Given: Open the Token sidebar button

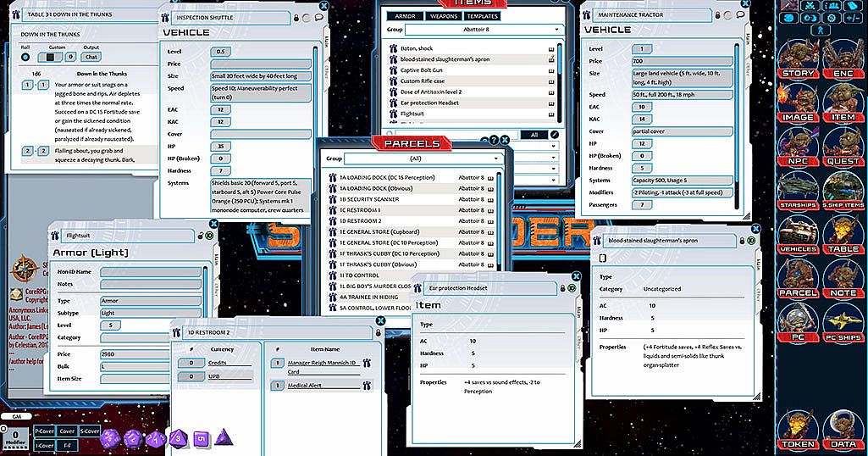Looking at the screenshot, I should click(798, 430).
